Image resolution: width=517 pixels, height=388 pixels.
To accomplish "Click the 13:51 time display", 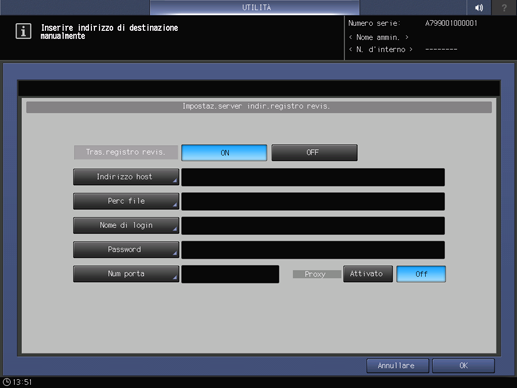I will [22, 382].
